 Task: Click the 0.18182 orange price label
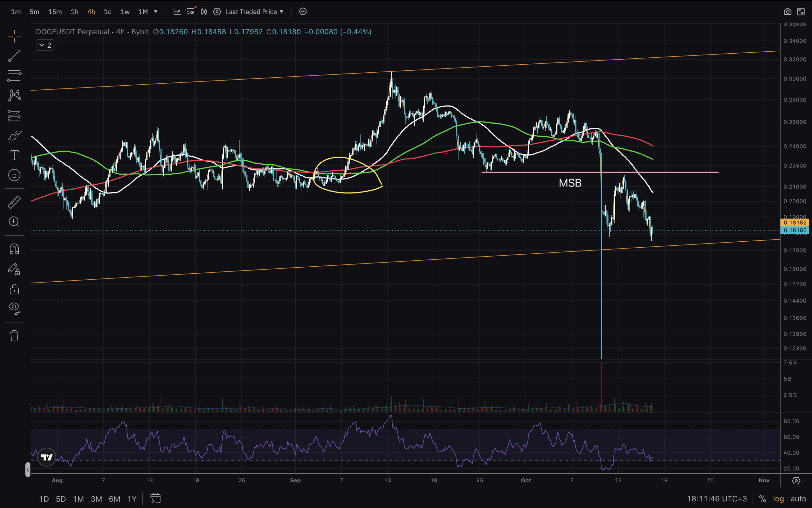[x=795, y=222]
